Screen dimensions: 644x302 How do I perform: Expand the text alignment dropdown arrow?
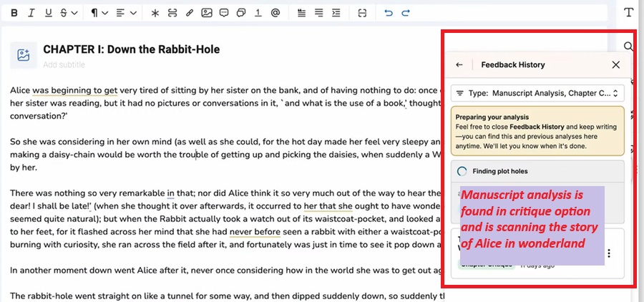[x=133, y=13]
